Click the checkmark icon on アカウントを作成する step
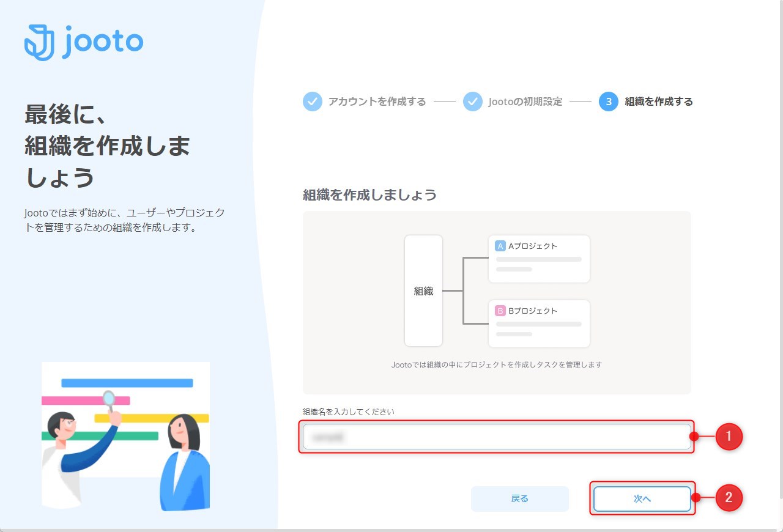This screenshot has height=532, width=783. tap(312, 102)
